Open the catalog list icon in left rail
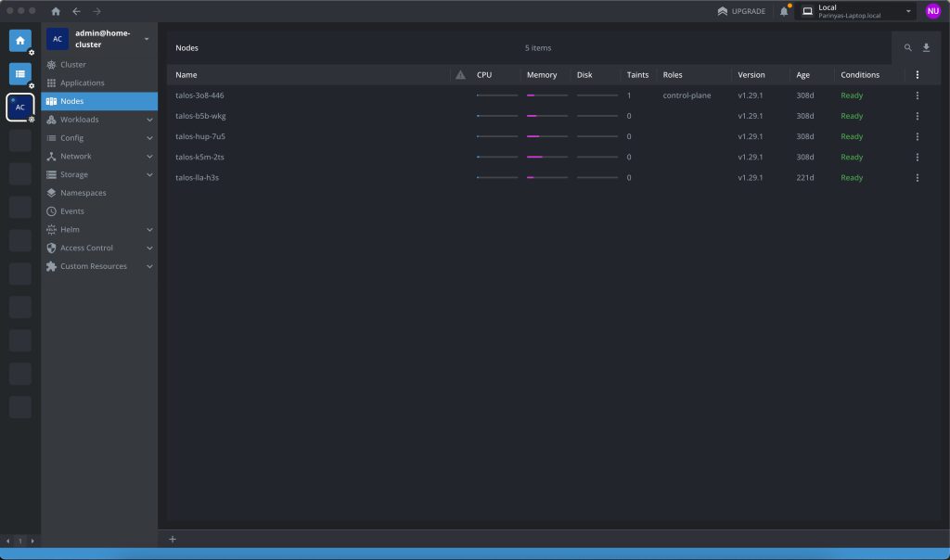950x560 pixels. click(x=19, y=74)
